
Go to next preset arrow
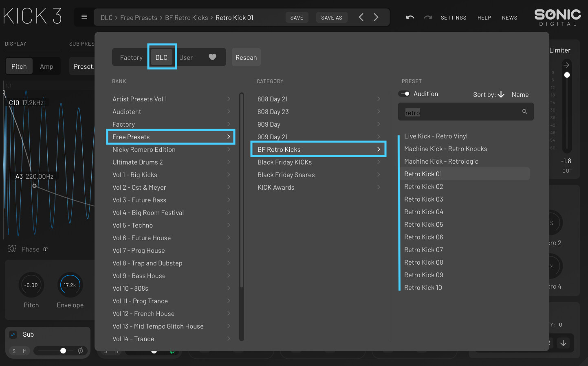click(376, 17)
